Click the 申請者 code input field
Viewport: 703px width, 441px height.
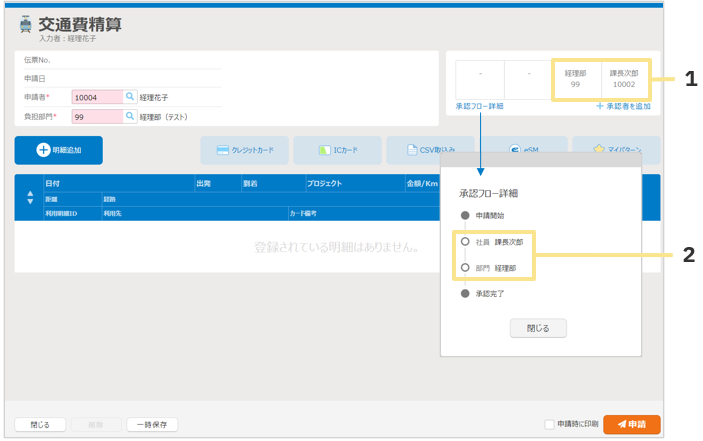(x=97, y=97)
